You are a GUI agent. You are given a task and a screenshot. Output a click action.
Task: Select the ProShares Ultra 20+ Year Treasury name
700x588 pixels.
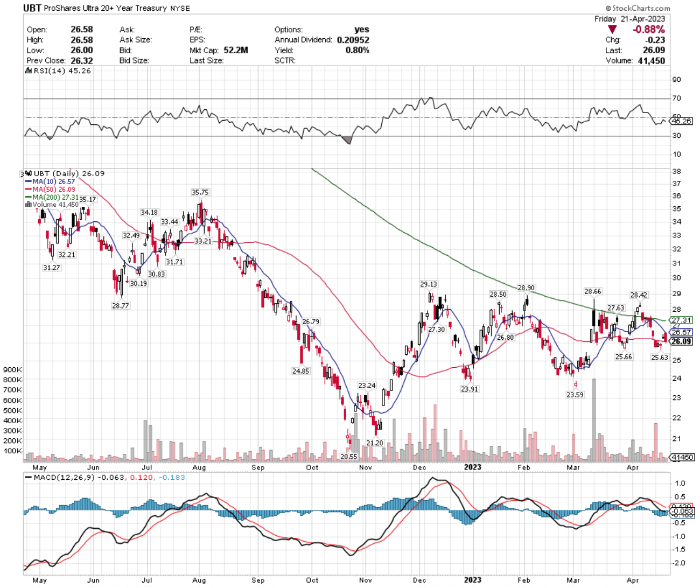107,8
